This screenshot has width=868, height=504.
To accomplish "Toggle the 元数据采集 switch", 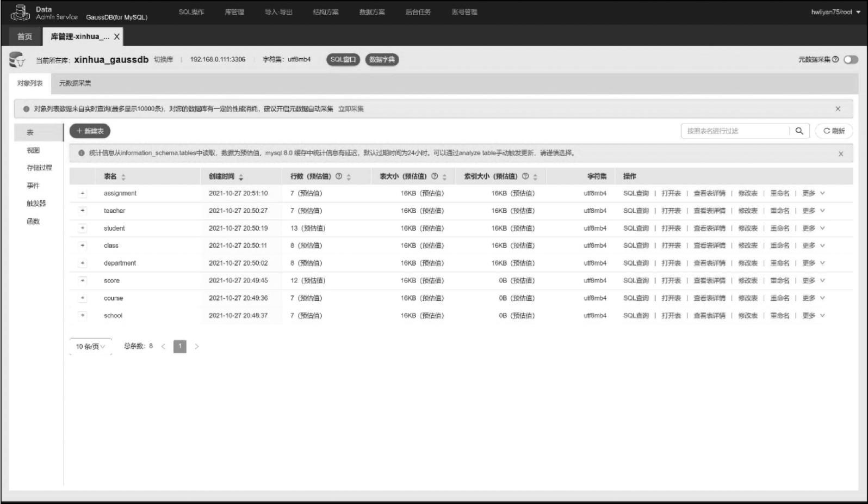I will 851,59.
